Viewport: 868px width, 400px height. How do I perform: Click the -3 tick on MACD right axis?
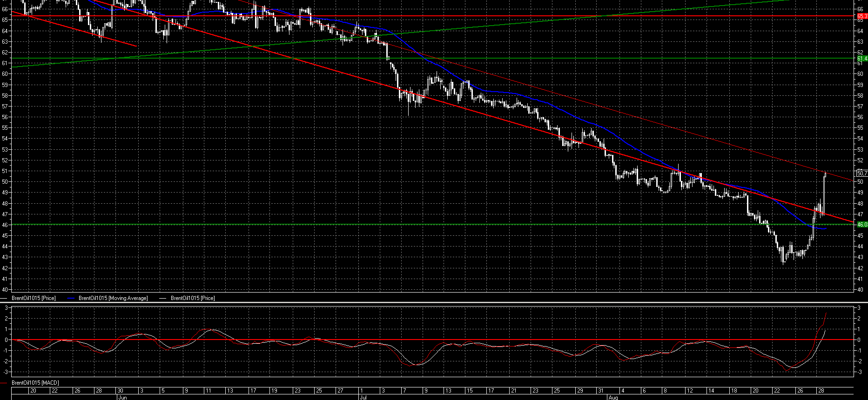pos(861,372)
